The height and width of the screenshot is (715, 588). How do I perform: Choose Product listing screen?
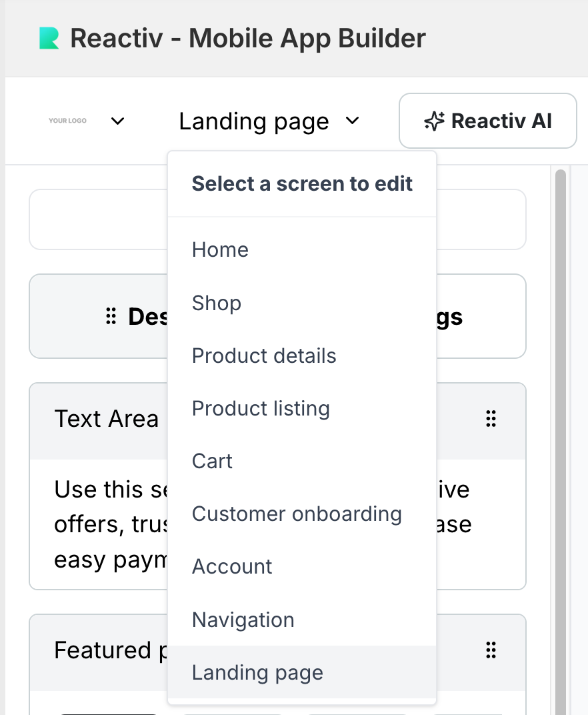click(x=261, y=408)
